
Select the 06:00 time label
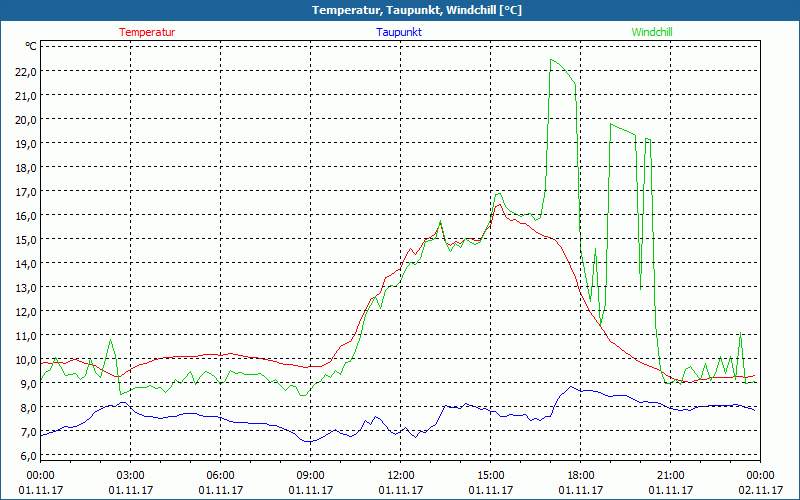tap(220, 475)
